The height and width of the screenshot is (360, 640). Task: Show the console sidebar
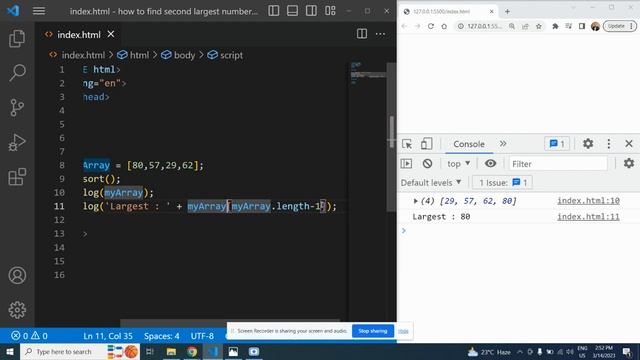pyautogui.click(x=407, y=164)
